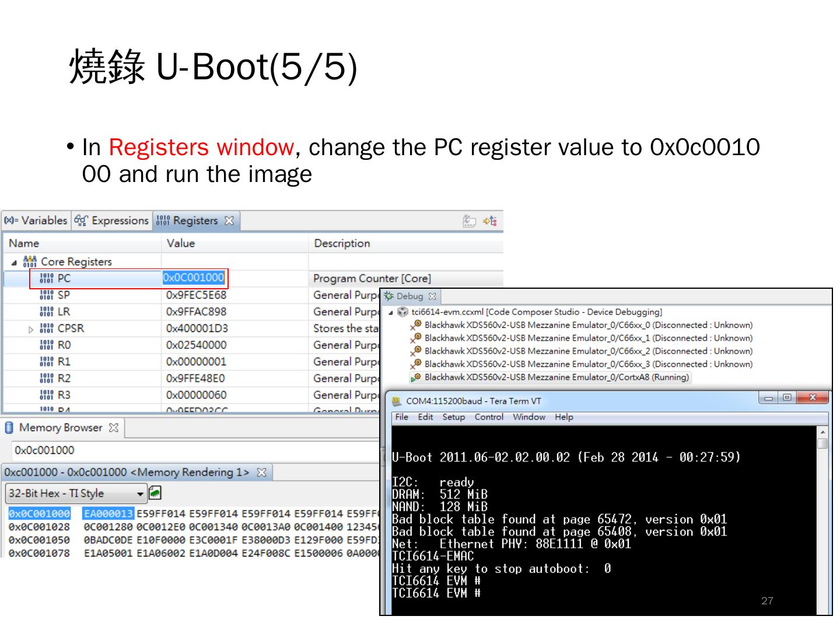Select the CortxA8 running core entry
Image resolution: width=840 pixels, height=630 pixels.
point(556,377)
